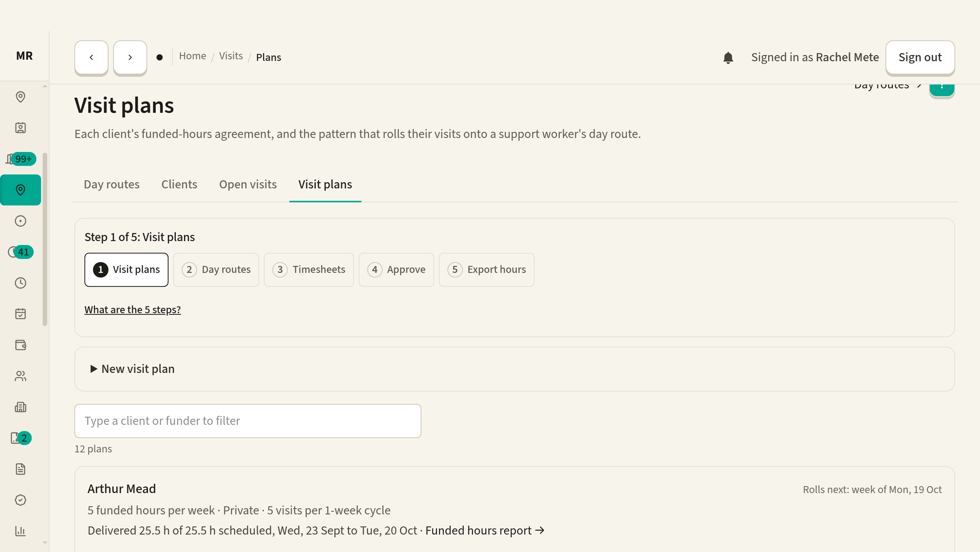This screenshot has height=552, width=980.
Task: Open the sidebar item with 2 badge
Action: click(x=21, y=438)
